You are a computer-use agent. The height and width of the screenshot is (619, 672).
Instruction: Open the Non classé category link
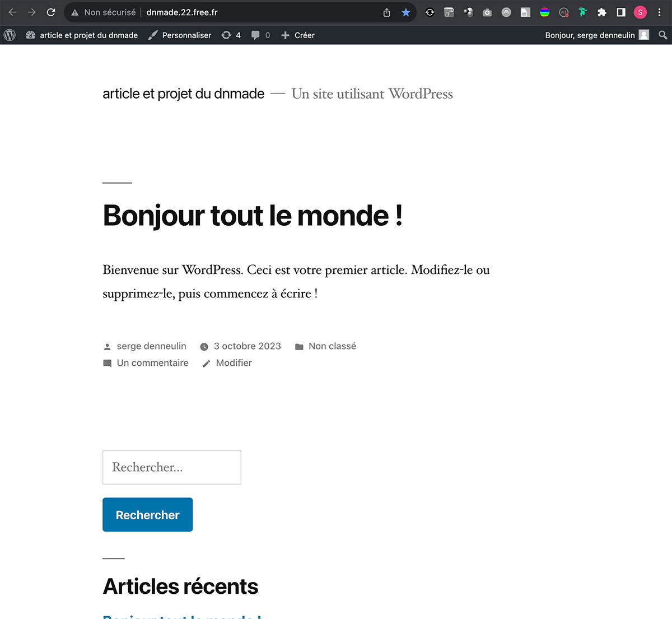point(332,346)
